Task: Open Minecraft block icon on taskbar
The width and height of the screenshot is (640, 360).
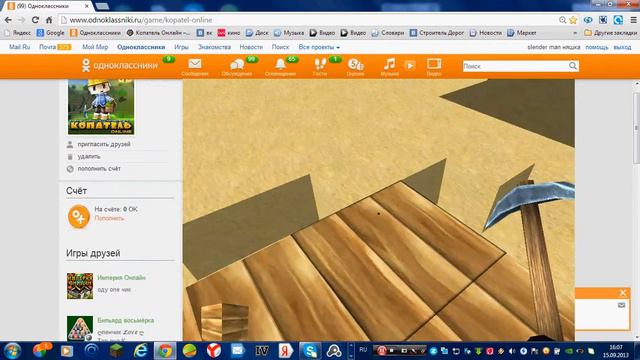Action: pyautogui.click(x=116, y=351)
